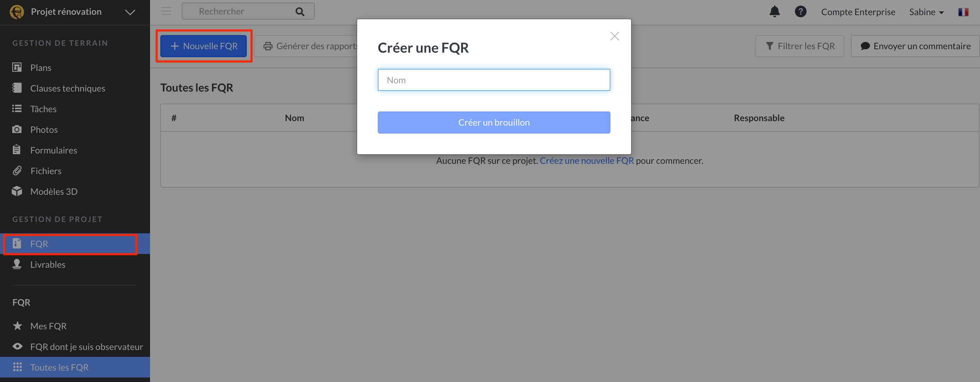The image size is (980, 382).
Task: Click Envoyer un commentaire button
Action: click(915, 46)
